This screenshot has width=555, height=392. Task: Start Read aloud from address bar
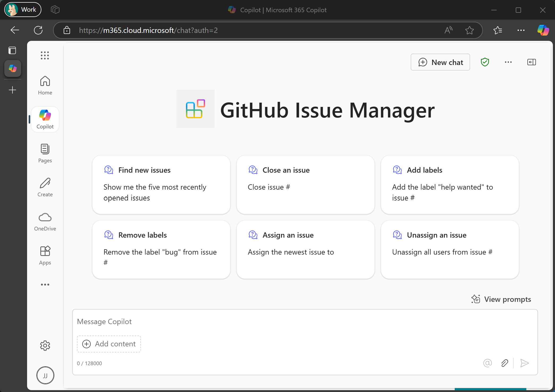(448, 30)
